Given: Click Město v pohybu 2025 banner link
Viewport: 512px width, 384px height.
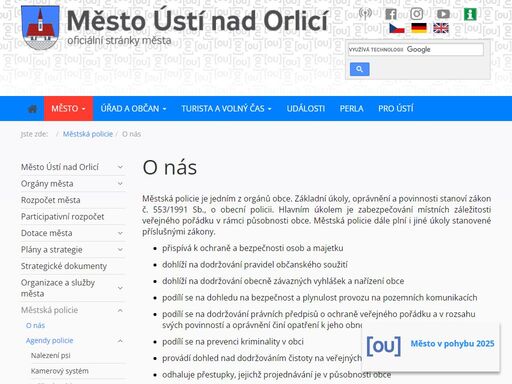Looking at the screenshot, I should 452,344.
